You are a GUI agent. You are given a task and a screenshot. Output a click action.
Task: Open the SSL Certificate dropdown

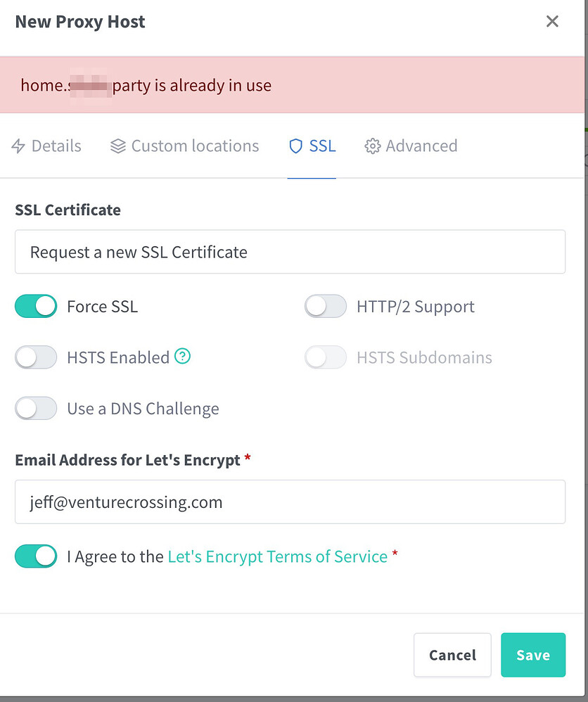290,251
